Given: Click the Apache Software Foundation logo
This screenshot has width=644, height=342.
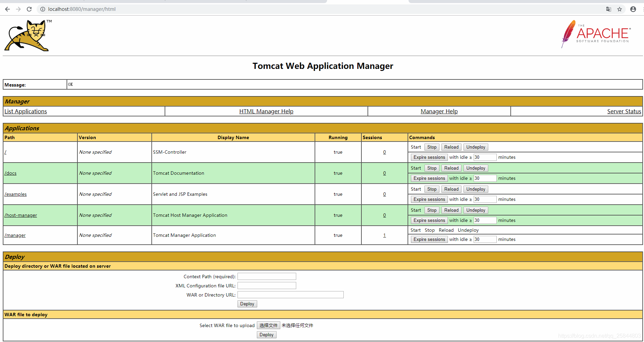Looking at the screenshot, I should (596, 34).
